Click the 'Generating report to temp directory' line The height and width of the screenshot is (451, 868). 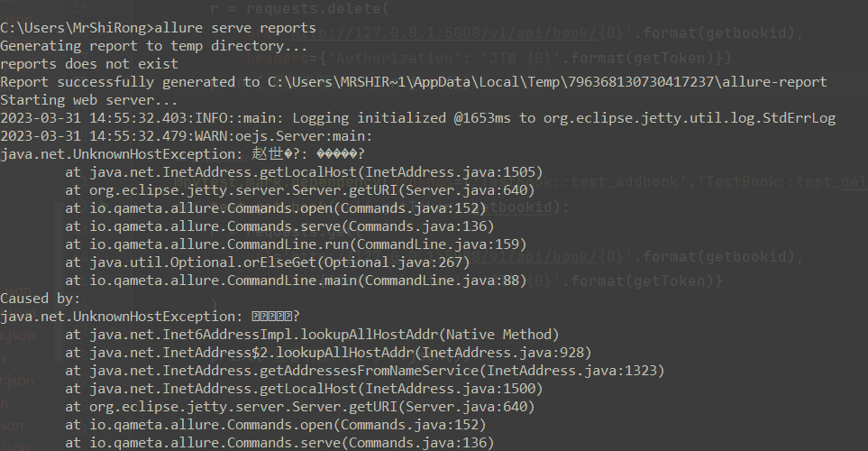click(154, 46)
